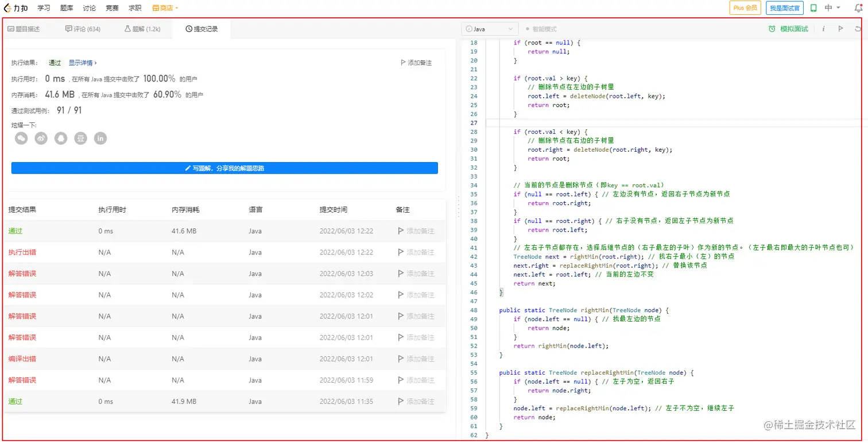Viewport: 868px width, 443px height.
Task: Open the 通过 submission from 11:35
Action: tap(15, 401)
